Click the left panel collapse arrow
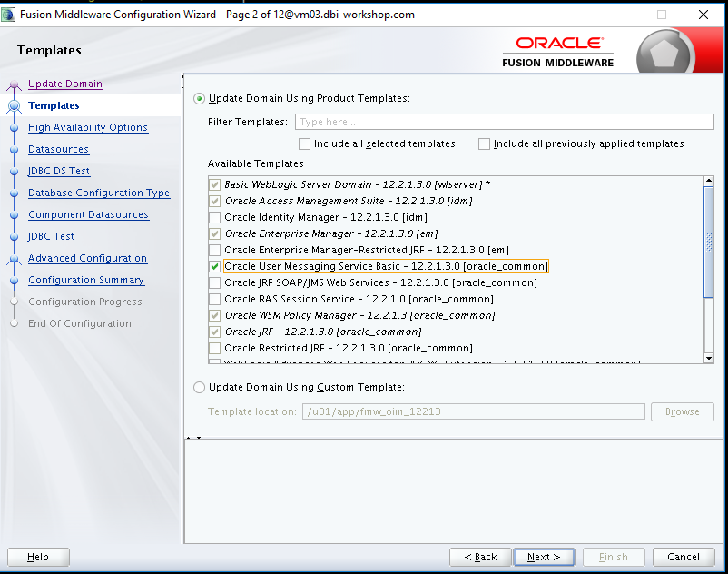728x574 pixels. click(182, 76)
